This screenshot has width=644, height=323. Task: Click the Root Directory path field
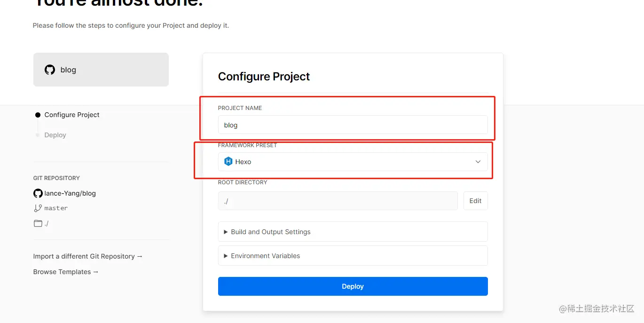coord(338,201)
